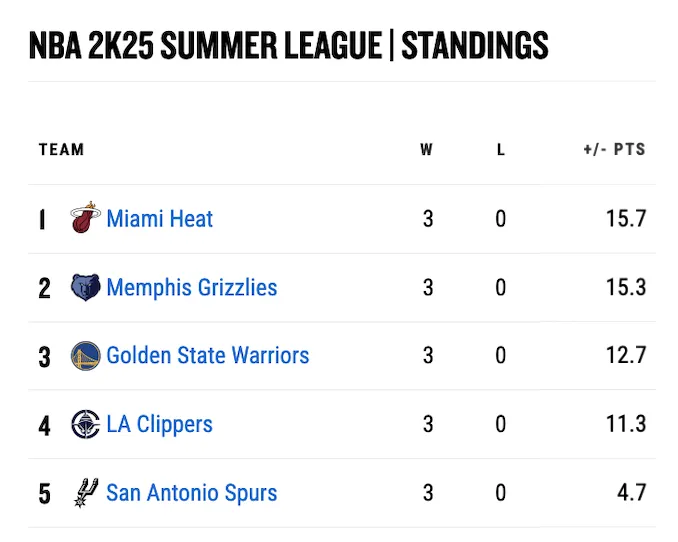This screenshot has width=678, height=542.
Task: Visit the LA Clippers team link
Action: point(159,424)
